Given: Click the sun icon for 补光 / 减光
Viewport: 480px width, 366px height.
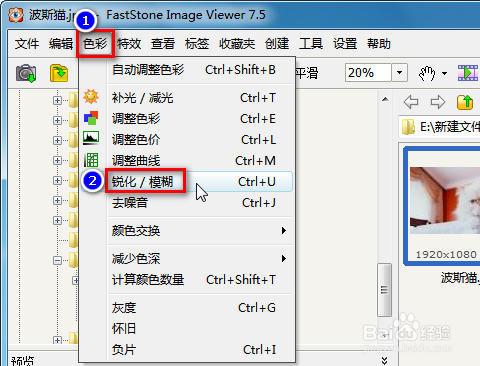Looking at the screenshot, I should [91, 97].
